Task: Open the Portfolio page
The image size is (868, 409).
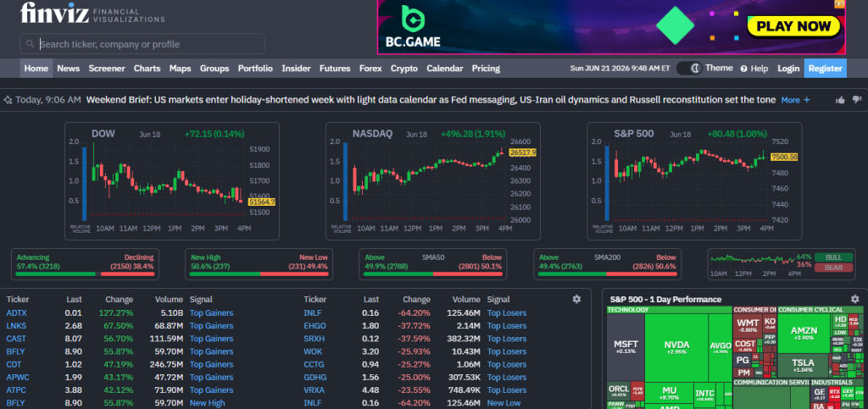Action: [255, 69]
